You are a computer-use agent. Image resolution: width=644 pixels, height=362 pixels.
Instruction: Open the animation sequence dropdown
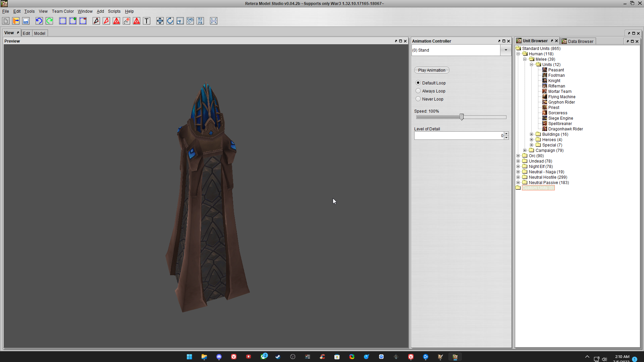[x=506, y=50]
